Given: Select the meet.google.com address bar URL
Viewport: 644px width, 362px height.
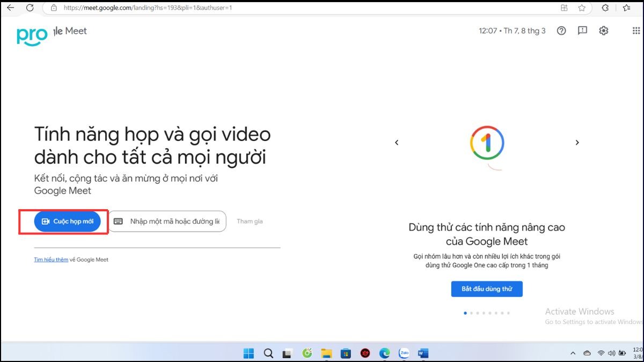Looking at the screenshot, I should [x=148, y=8].
